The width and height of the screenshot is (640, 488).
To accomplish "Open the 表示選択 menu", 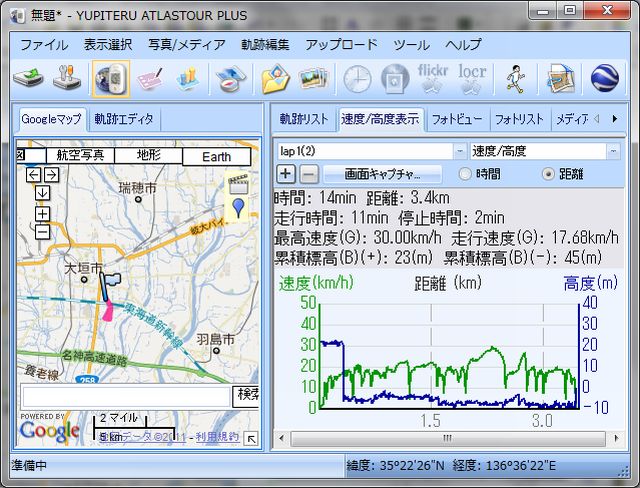I will click(108, 44).
